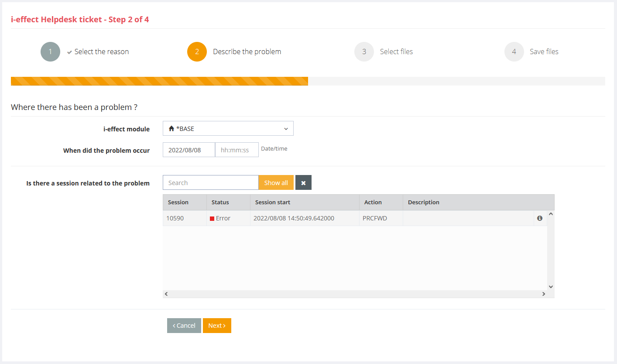Focus the session Search field
The width and height of the screenshot is (617, 364).
tap(210, 183)
